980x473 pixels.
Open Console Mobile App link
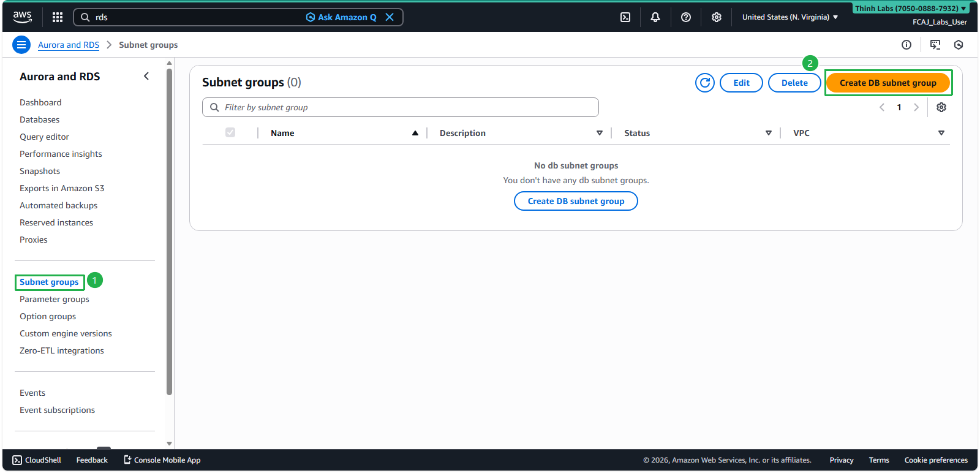coord(162,460)
